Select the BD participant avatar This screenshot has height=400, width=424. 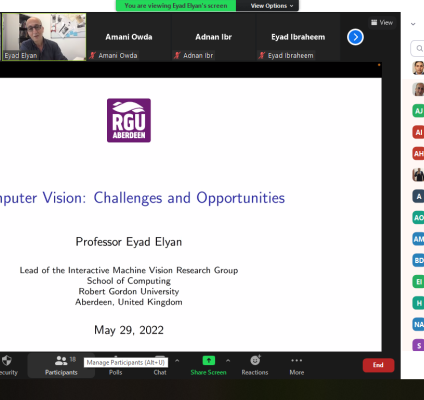pos(418,260)
